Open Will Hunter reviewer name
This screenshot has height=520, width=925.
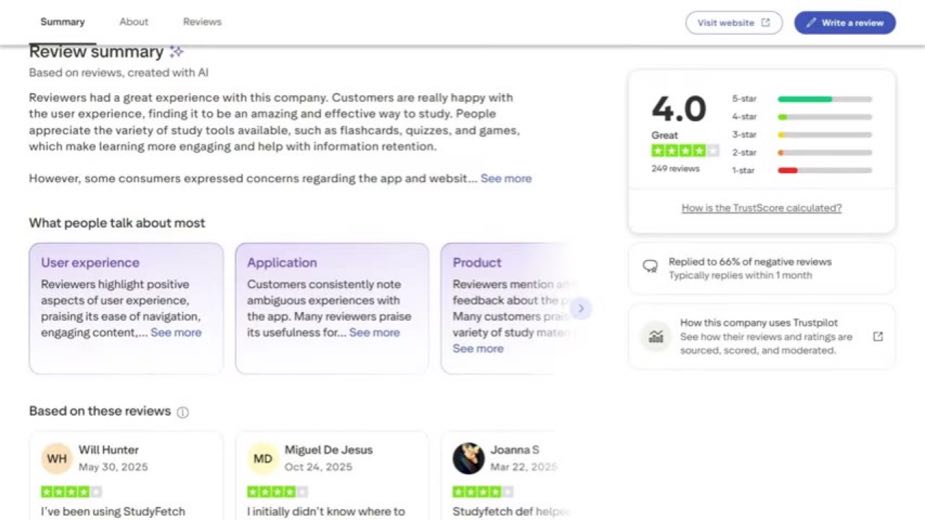pos(109,450)
